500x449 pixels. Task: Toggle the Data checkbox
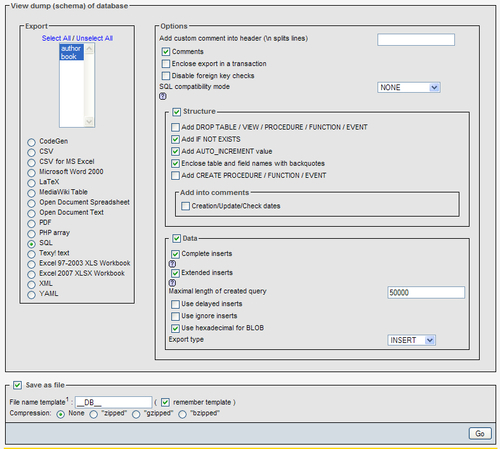click(x=177, y=238)
